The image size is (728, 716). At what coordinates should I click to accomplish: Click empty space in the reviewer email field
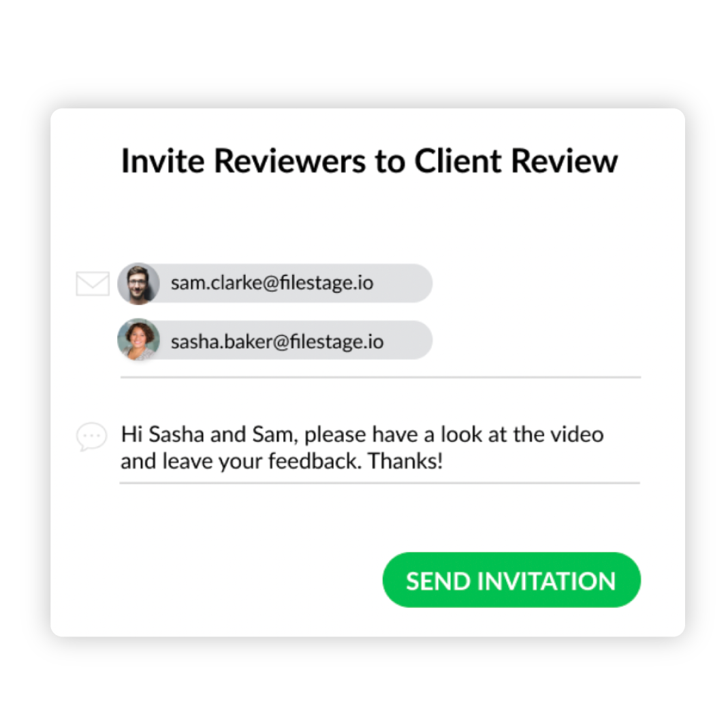(x=534, y=340)
